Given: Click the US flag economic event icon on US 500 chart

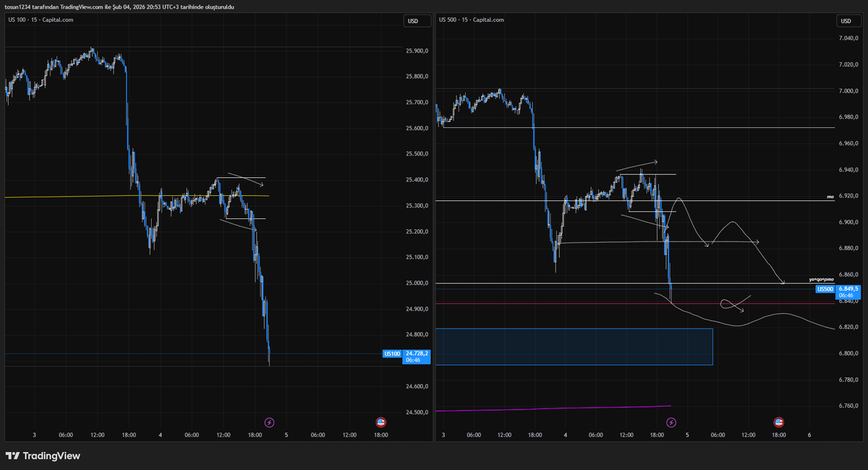Looking at the screenshot, I should 779,422.
